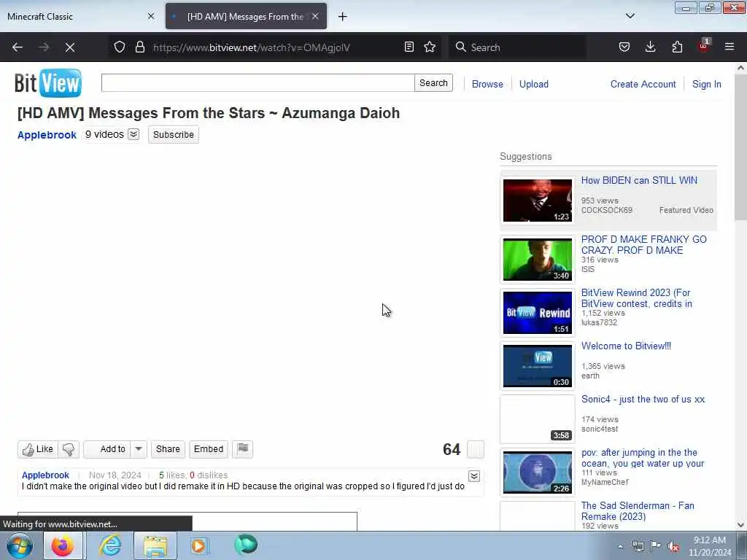This screenshot has width=747, height=560.
Task: Open Welcome to Bitview thumbnail
Action: (x=538, y=366)
